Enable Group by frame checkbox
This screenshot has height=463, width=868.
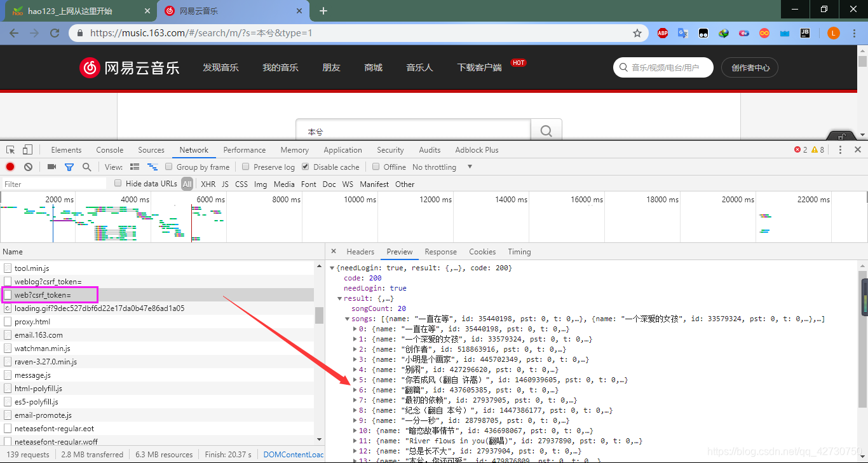(169, 167)
